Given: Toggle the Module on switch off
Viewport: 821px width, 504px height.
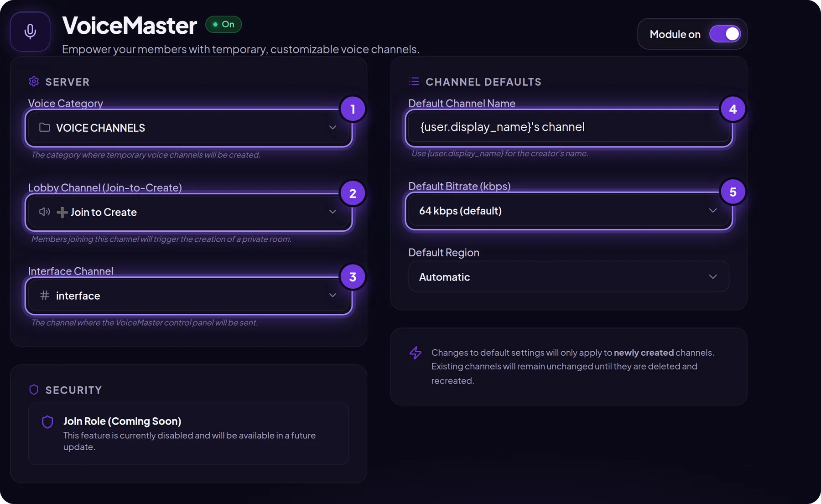Looking at the screenshot, I should click(725, 34).
